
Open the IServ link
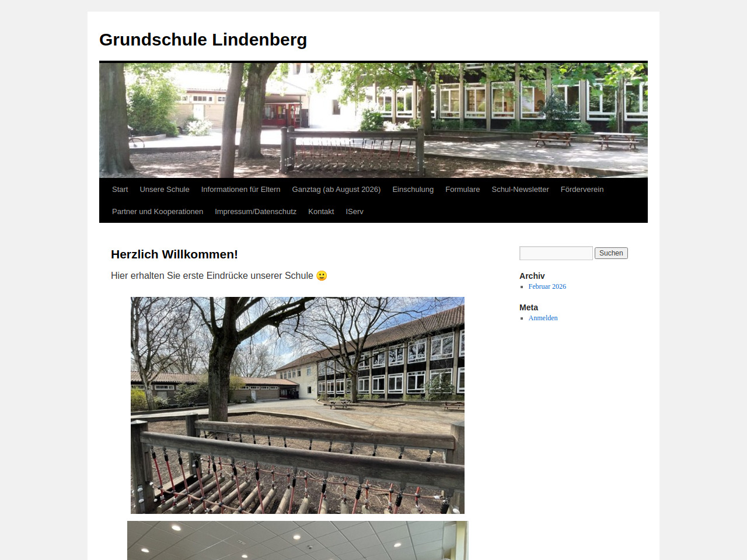[354, 212]
